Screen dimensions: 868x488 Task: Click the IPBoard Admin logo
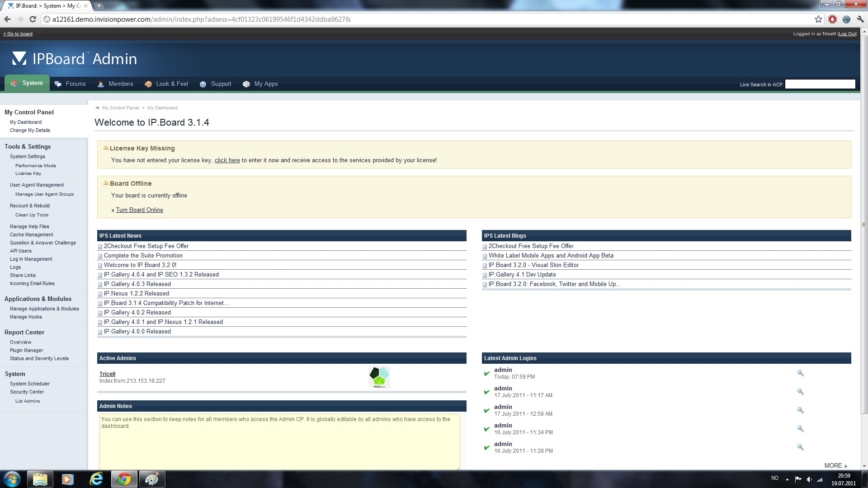[74, 59]
